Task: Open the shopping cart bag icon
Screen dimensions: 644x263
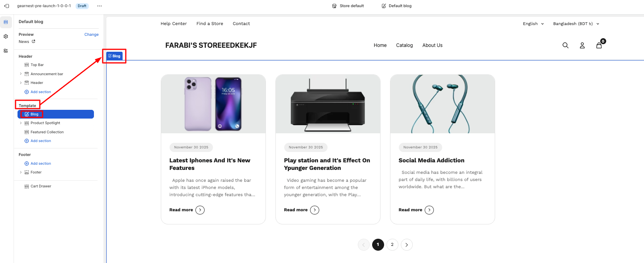Action: pyautogui.click(x=599, y=45)
